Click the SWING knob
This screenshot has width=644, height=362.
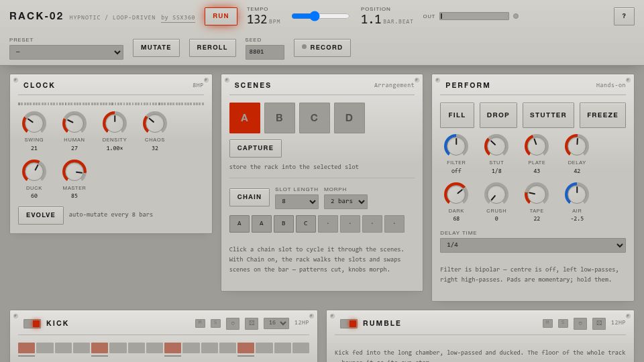tap(34, 123)
